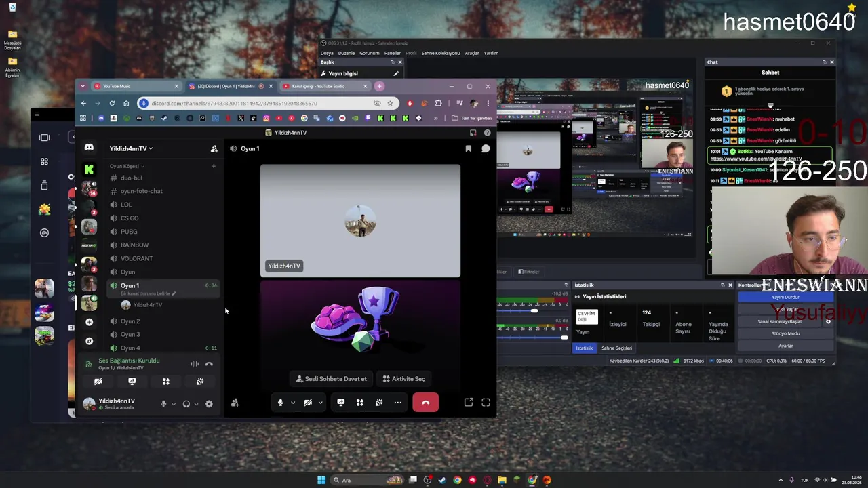Open Discord user settings gear
This screenshot has width=868, height=488.
pos(209,404)
